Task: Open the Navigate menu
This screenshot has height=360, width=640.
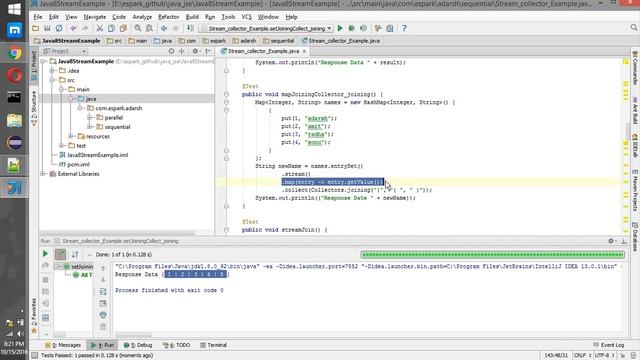Action: click(x=95, y=17)
